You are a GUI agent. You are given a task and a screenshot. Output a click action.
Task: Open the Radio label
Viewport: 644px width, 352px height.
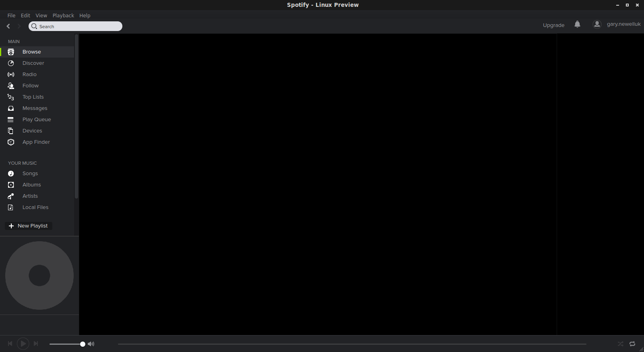pos(29,75)
